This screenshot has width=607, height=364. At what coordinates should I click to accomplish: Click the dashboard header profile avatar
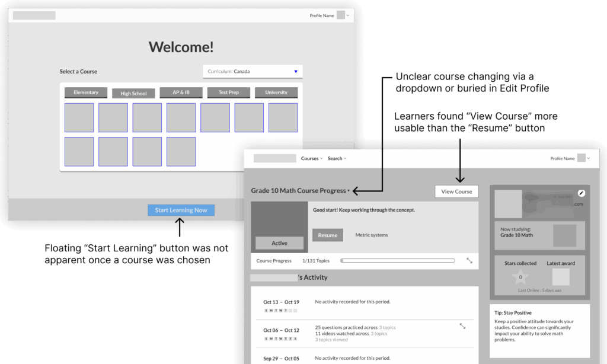(x=582, y=158)
